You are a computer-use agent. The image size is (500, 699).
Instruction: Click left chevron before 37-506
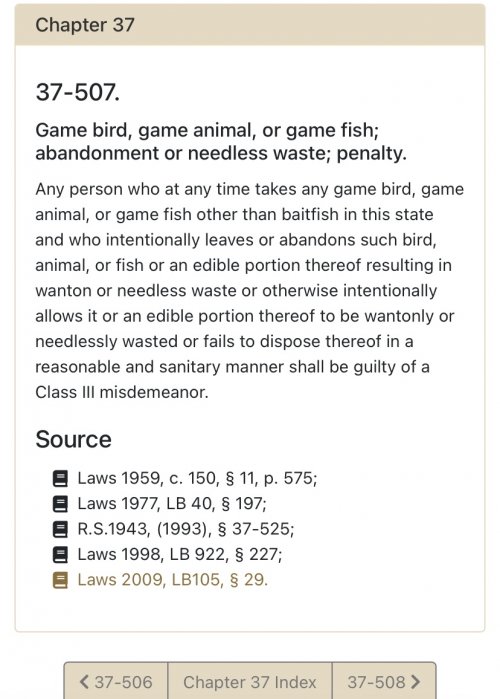point(84,682)
